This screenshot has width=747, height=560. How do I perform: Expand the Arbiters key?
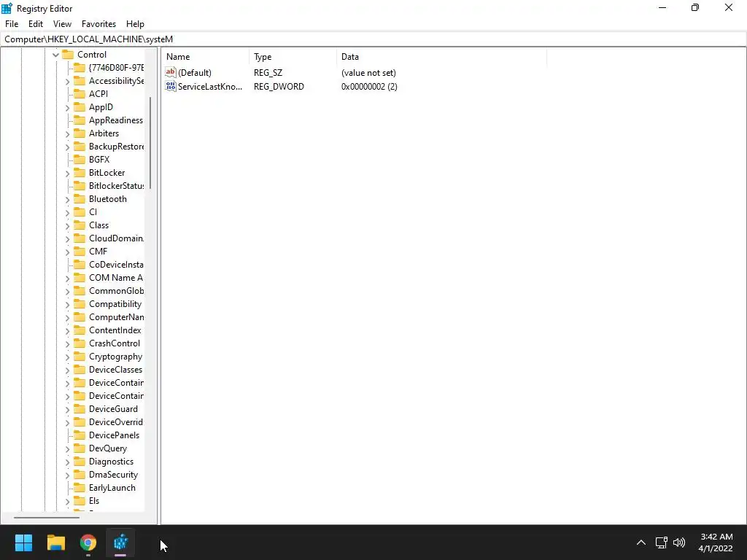point(67,134)
